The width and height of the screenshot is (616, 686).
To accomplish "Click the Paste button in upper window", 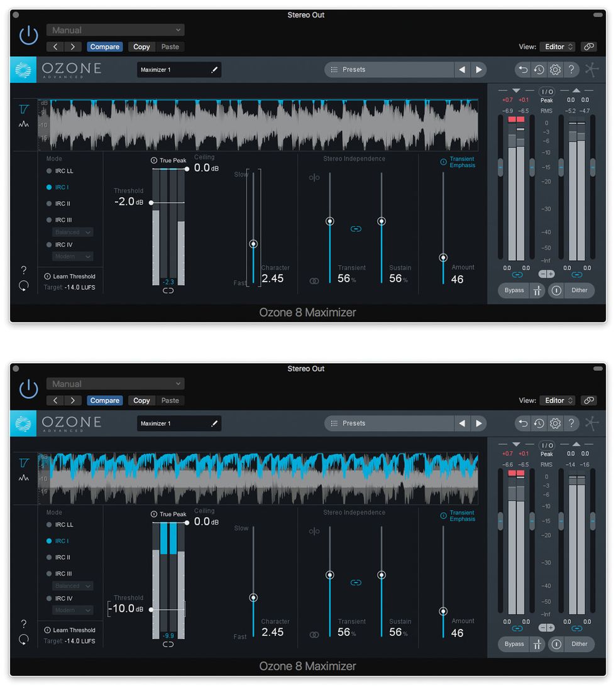I will coord(170,47).
